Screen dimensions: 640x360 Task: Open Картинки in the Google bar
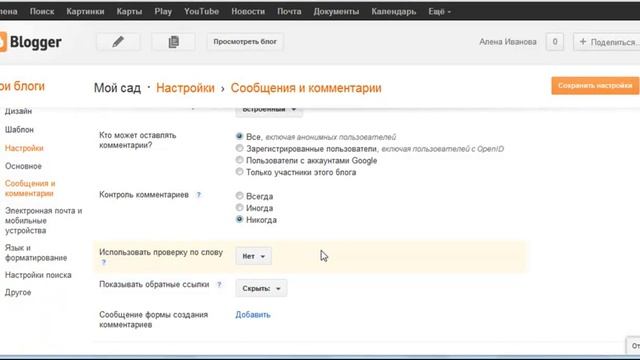[x=85, y=11]
